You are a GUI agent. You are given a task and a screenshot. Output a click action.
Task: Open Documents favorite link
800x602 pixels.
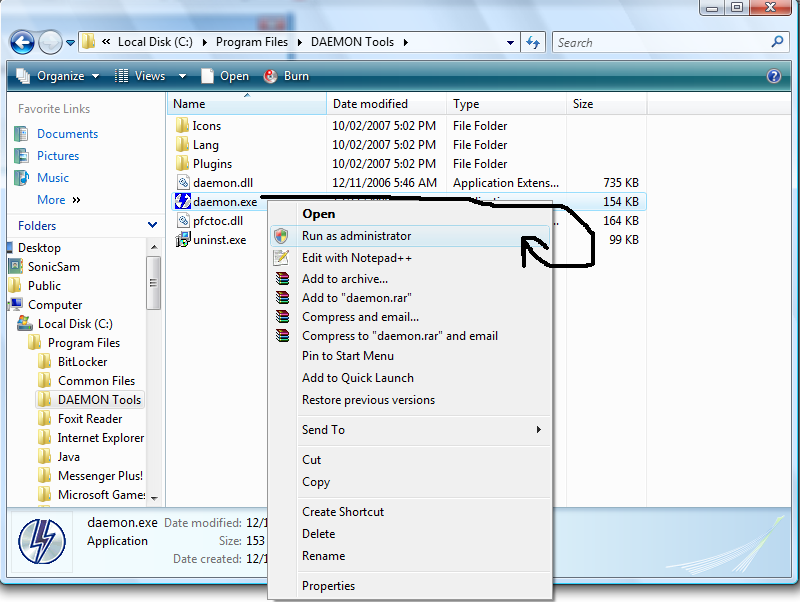tap(67, 134)
